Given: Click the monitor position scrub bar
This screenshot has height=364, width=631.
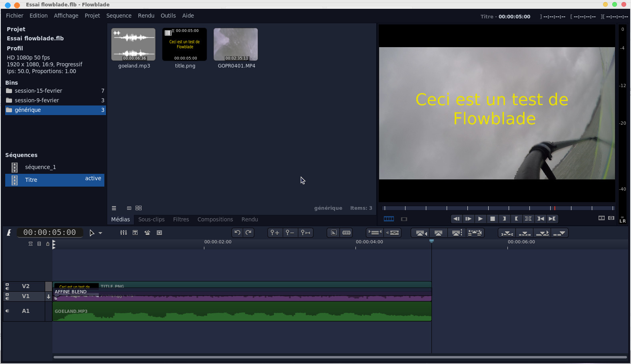Looking at the screenshot, I should pyautogui.click(x=498, y=208).
